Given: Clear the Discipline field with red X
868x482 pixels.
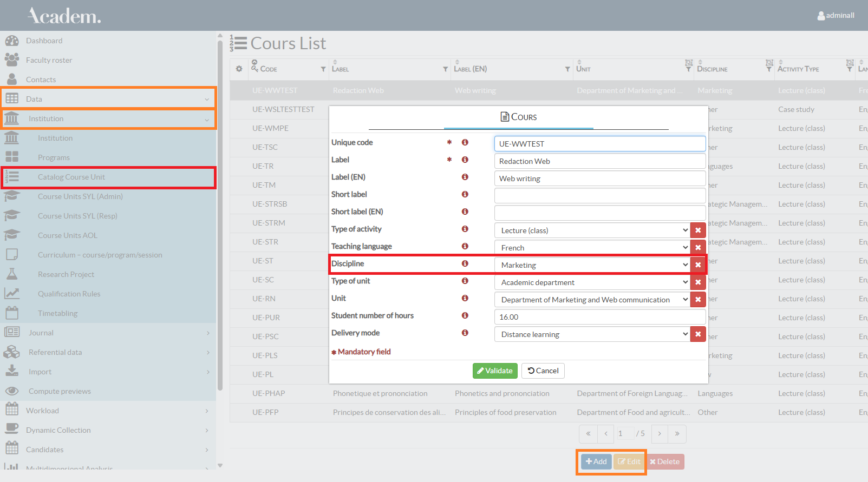Looking at the screenshot, I should tap(698, 265).
